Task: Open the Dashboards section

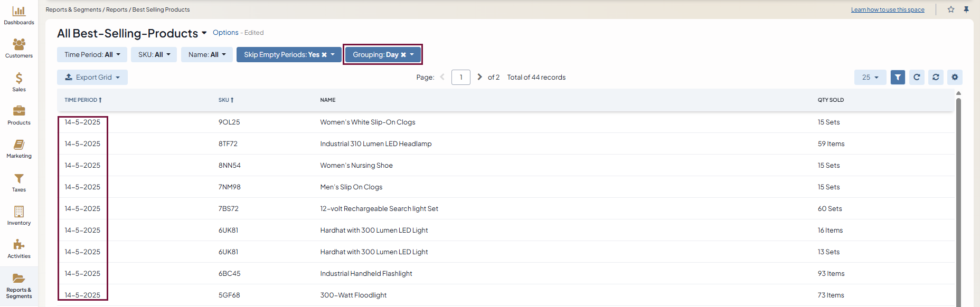Action: tap(19, 15)
